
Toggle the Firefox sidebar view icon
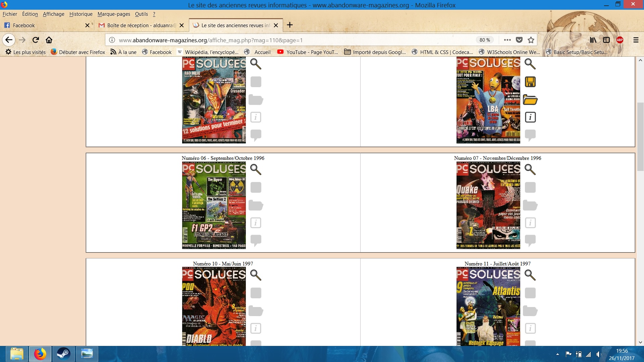[x=606, y=40]
